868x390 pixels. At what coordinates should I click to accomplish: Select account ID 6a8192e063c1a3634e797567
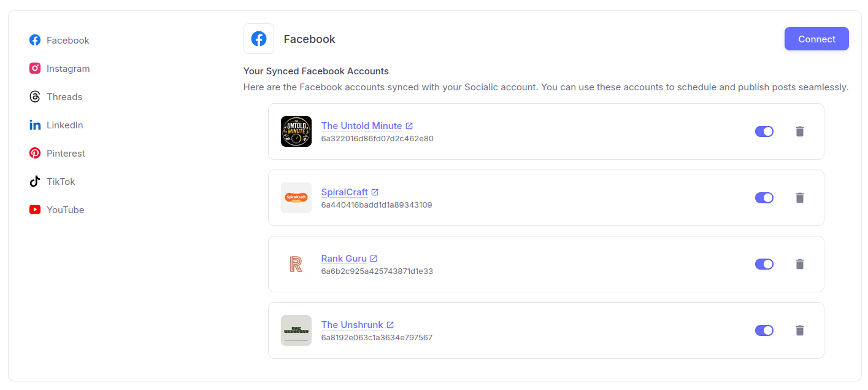click(x=377, y=338)
